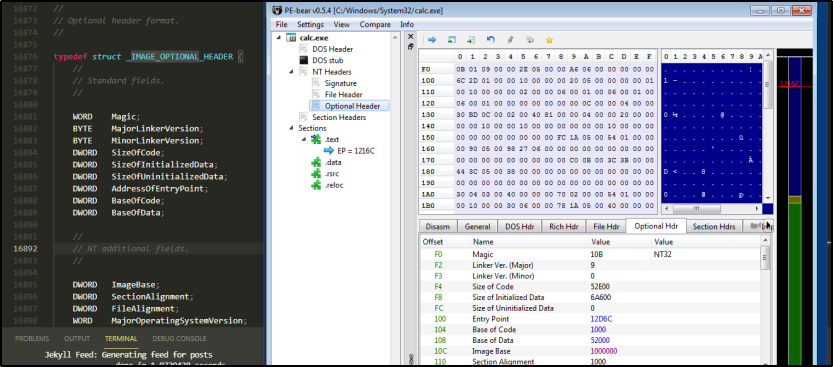Click the Entry Point value 12D6C
833x367 pixels.
pos(602,319)
